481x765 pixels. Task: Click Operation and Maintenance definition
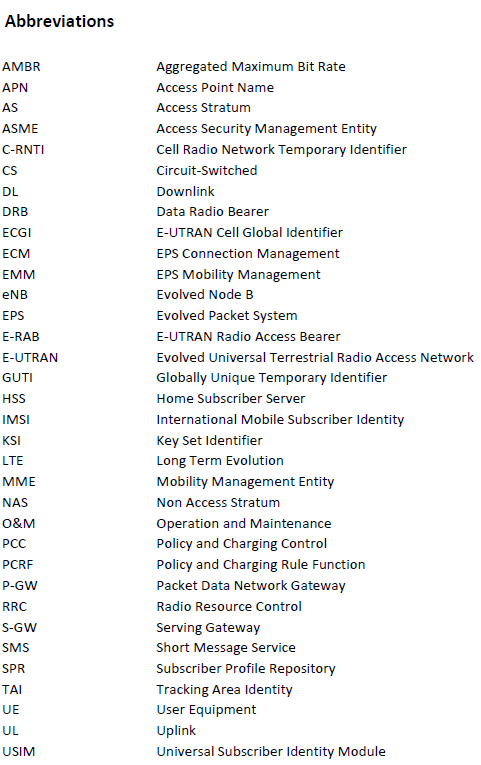[244, 524]
